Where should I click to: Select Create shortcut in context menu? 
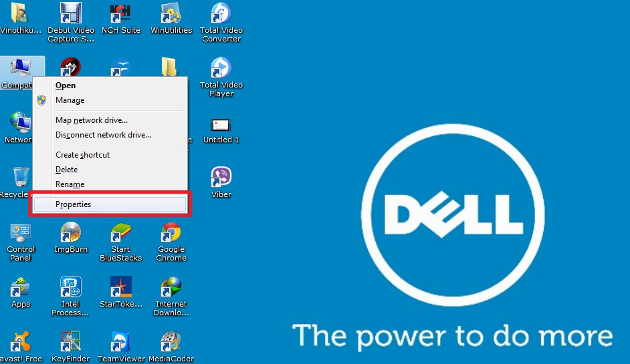tap(110, 155)
